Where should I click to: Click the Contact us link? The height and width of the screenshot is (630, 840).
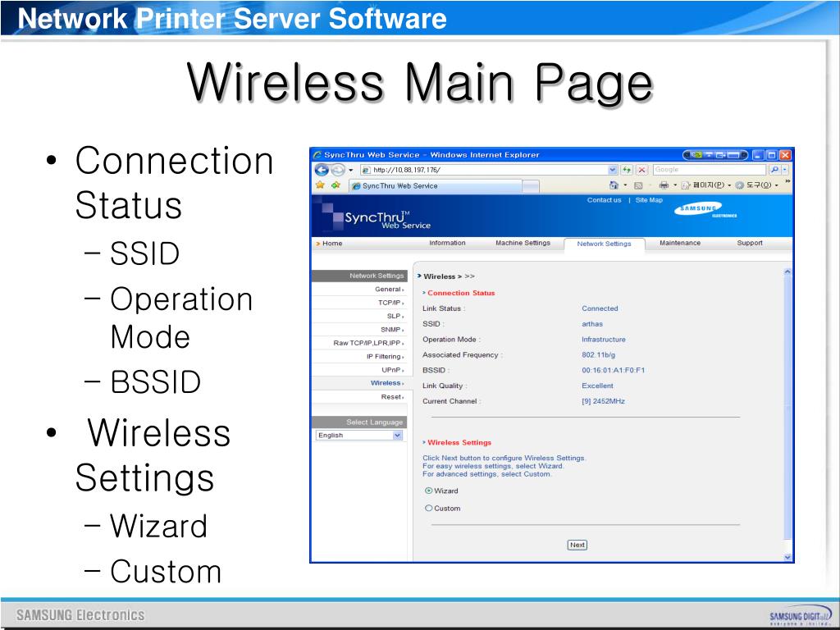(604, 200)
